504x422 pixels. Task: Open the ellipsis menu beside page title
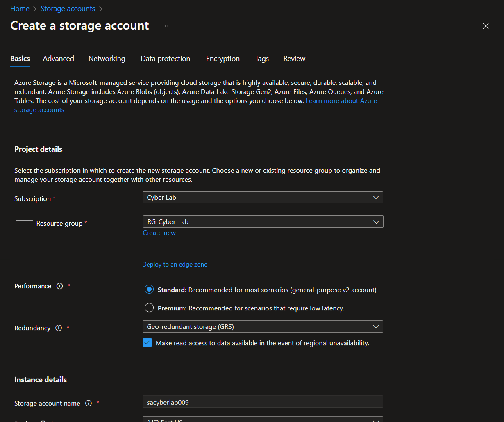point(165,26)
